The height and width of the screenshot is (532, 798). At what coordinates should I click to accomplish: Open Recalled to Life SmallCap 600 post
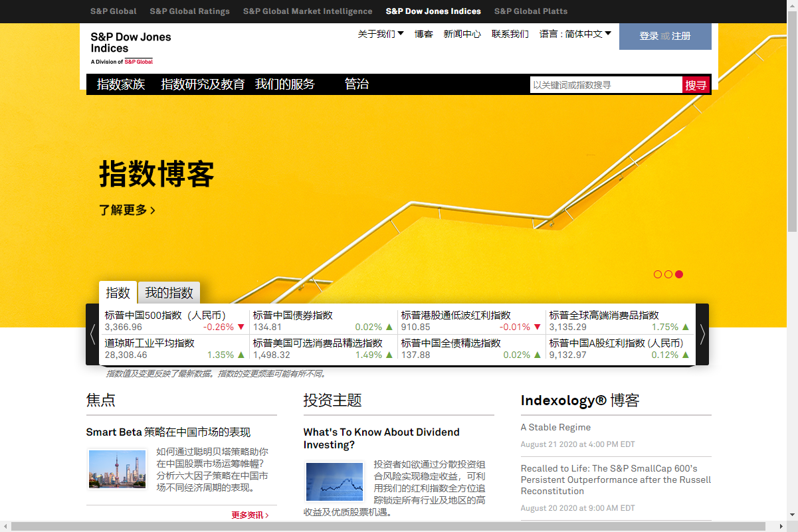coord(616,480)
